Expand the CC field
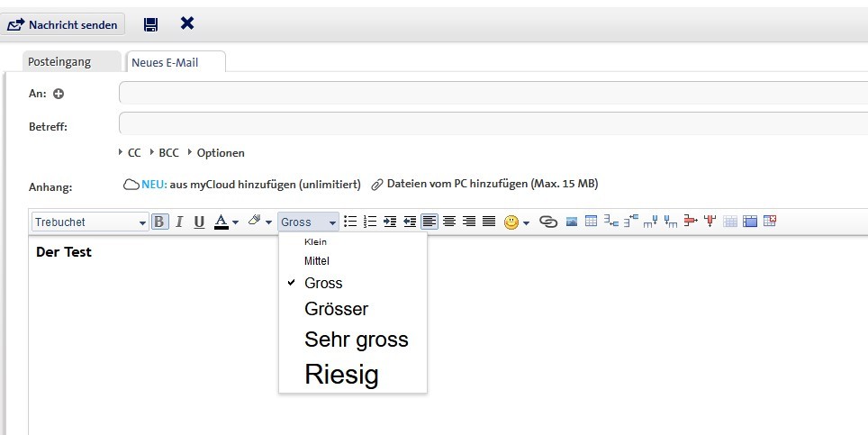This screenshot has height=435, width=868. pyautogui.click(x=130, y=153)
